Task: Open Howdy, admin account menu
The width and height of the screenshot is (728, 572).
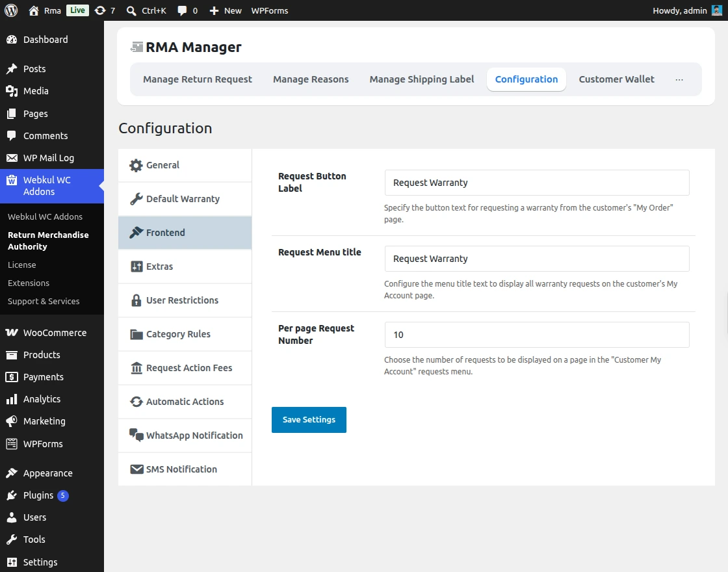Action: pyautogui.click(x=687, y=10)
